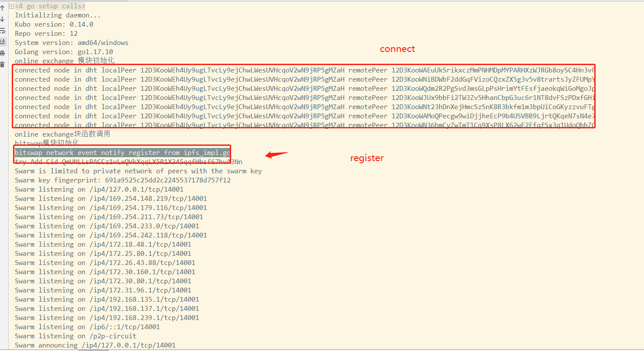Select the 'Repo version: 12' line
Viewport: 644px width, 351px height.
coord(46,34)
